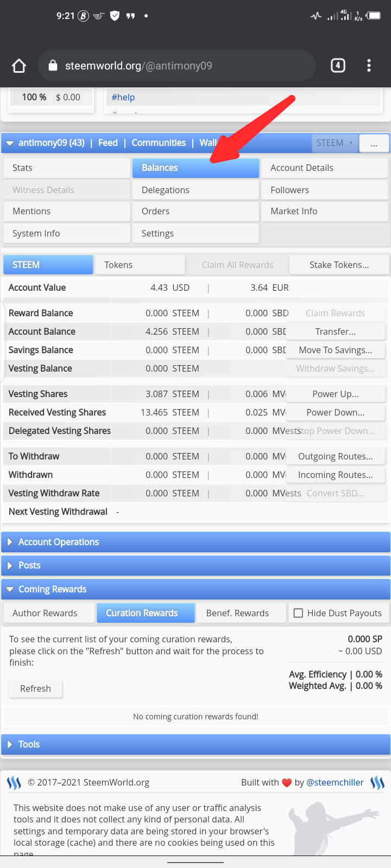
Task: Open the Wallet link in the header
Action: [x=209, y=143]
